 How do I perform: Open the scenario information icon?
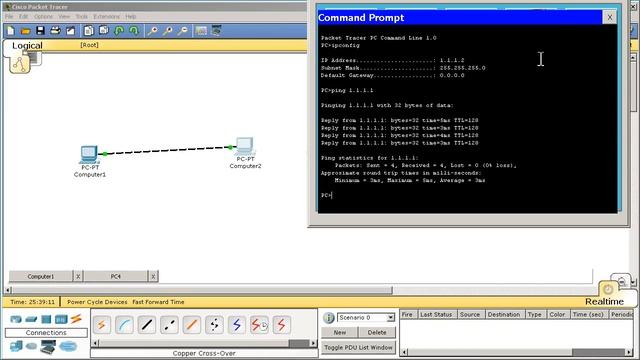click(x=329, y=318)
